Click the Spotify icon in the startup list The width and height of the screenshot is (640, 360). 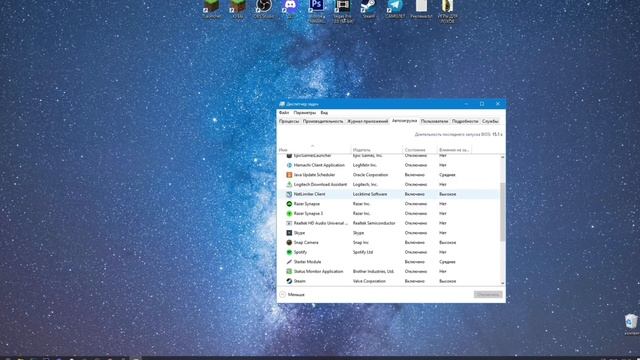point(289,252)
